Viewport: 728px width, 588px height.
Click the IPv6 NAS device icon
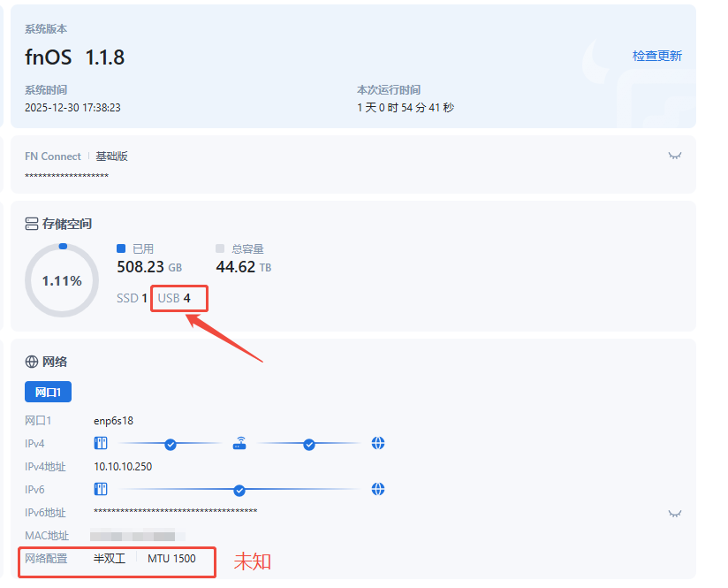[x=101, y=489]
